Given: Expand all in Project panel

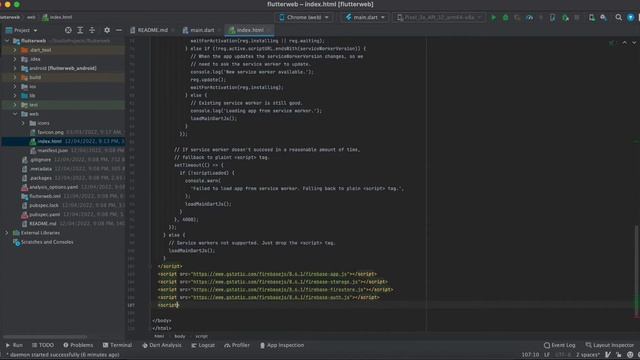Looking at the screenshot, I should click(x=80, y=30).
